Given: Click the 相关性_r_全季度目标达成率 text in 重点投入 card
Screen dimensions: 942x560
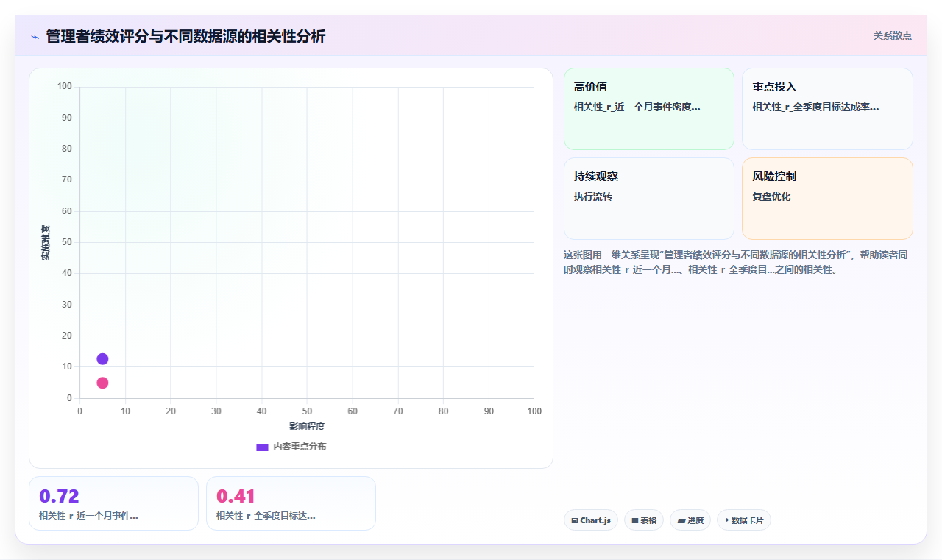Looking at the screenshot, I should pyautogui.click(x=815, y=107).
